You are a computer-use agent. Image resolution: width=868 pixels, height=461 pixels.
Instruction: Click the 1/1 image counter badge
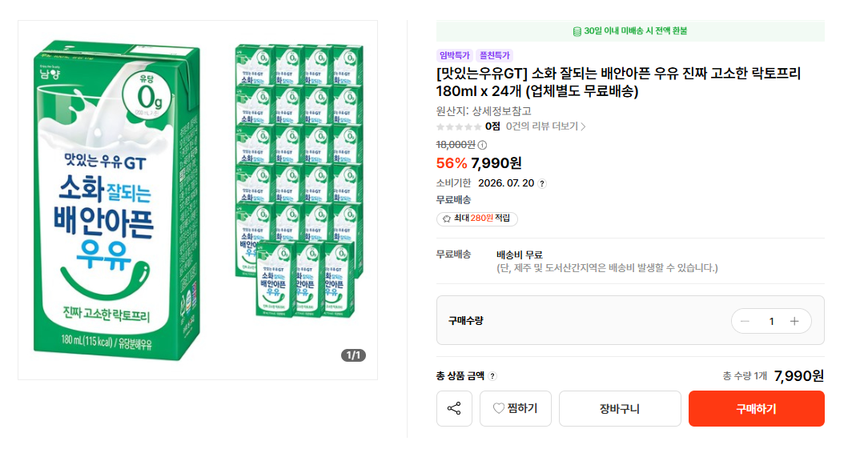click(x=353, y=355)
